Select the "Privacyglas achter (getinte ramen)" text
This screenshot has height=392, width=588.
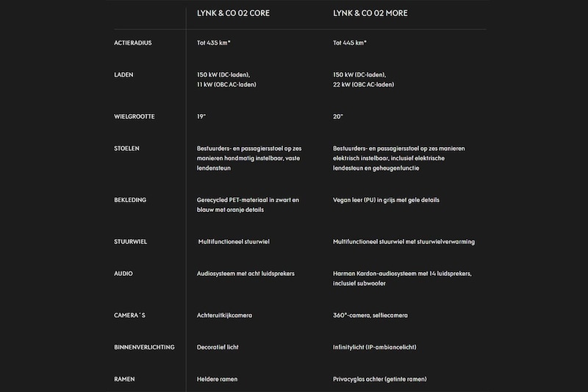pyautogui.click(x=379, y=379)
